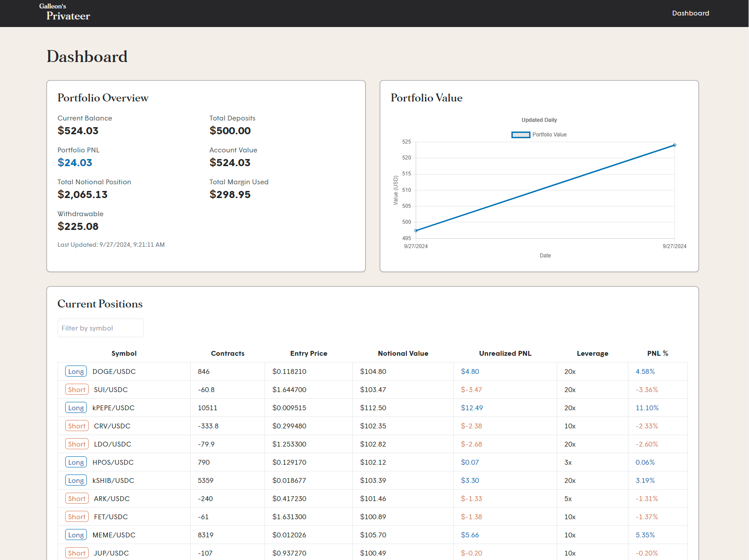Select the Short badge on SUI/USDC row
Viewport: 749px width, 560px height.
76,389
